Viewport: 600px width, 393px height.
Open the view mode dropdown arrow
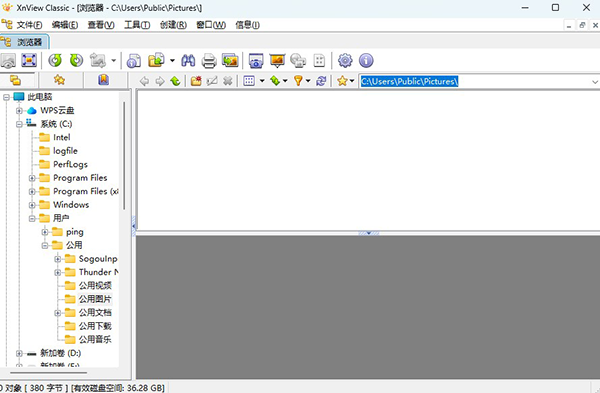(x=262, y=81)
